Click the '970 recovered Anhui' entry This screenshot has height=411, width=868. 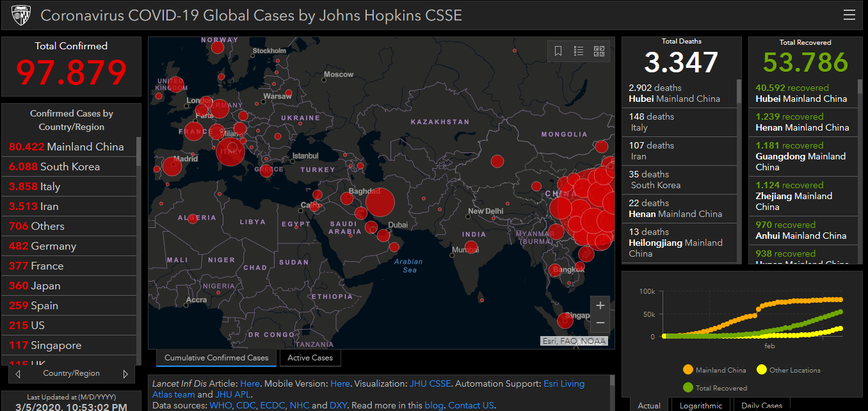pos(804,230)
